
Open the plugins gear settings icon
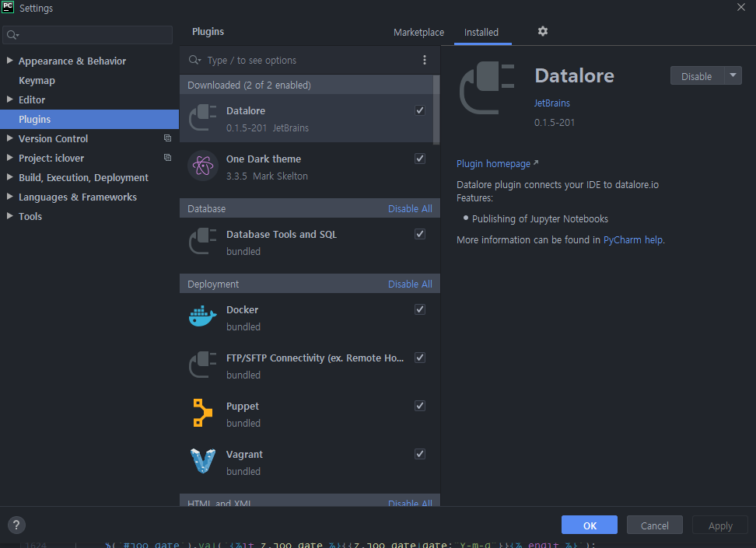point(542,31)
